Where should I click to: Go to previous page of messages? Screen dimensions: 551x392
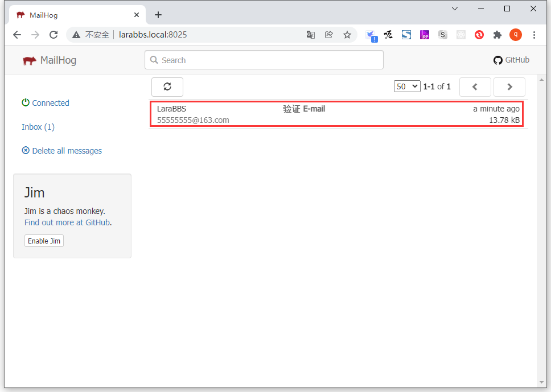point(475,87)
